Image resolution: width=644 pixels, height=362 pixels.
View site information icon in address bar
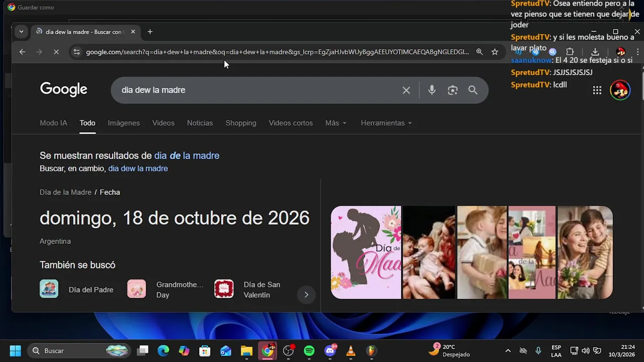pyautogui.click(x=76, y=52)
